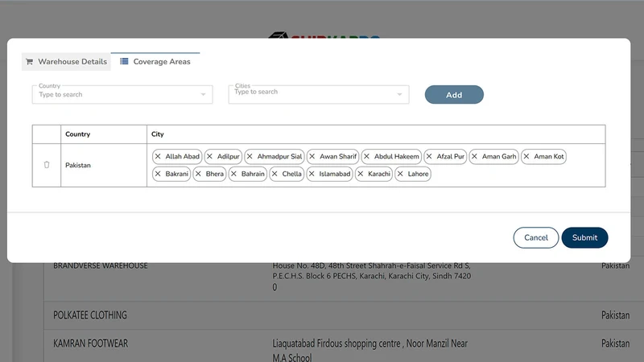644x362 pixels.
Task: Remove the Bahrain city chip
Action: click(x=233, y=174)
